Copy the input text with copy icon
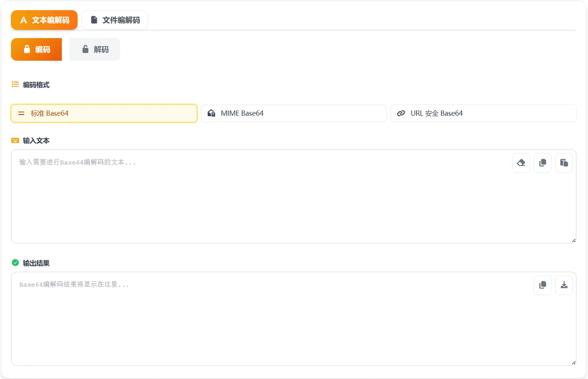Image resolution: width=588 pixels, height=379 pixels. click(x=543, y=163)
